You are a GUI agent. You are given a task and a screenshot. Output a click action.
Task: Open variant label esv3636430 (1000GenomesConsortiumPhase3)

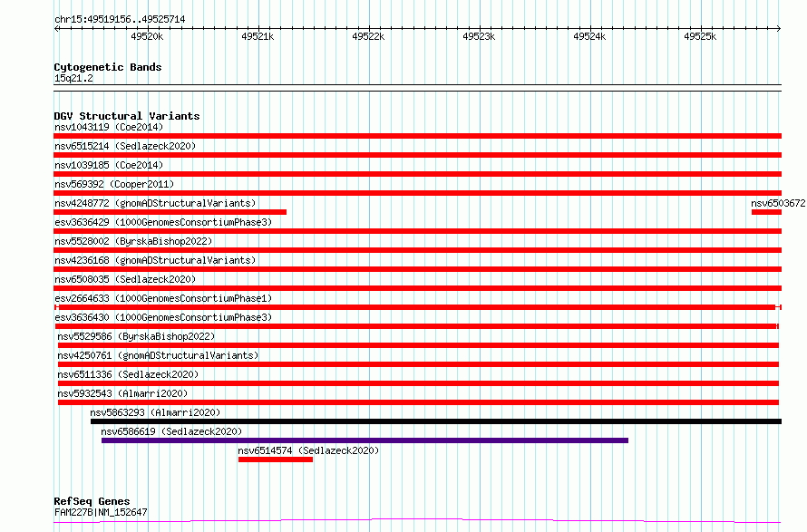click(163, 317)
